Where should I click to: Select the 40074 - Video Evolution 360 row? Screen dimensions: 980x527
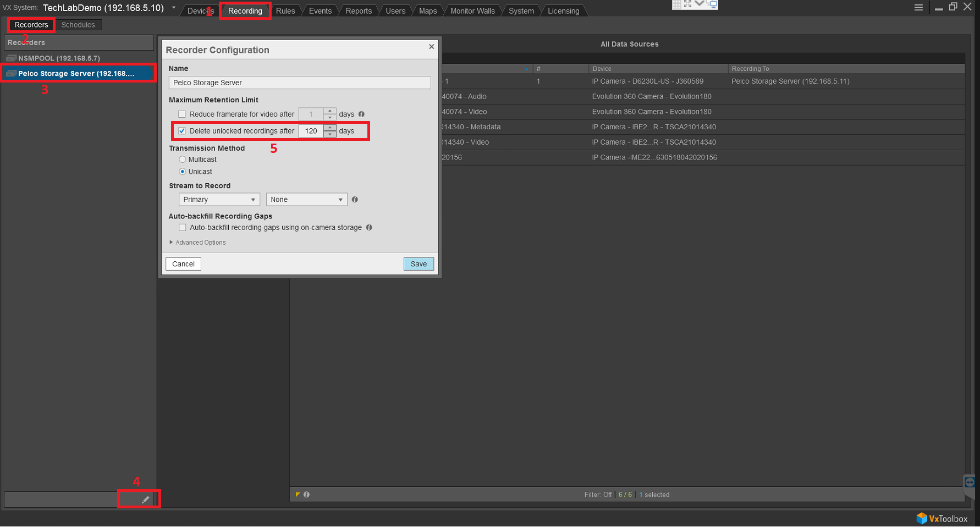(x=703, y=112)
